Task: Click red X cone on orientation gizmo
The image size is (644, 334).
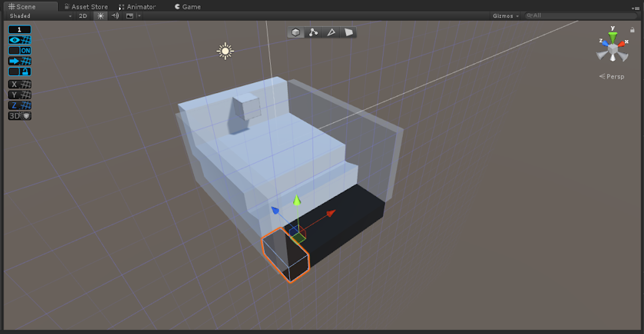Action: point(621,44)
